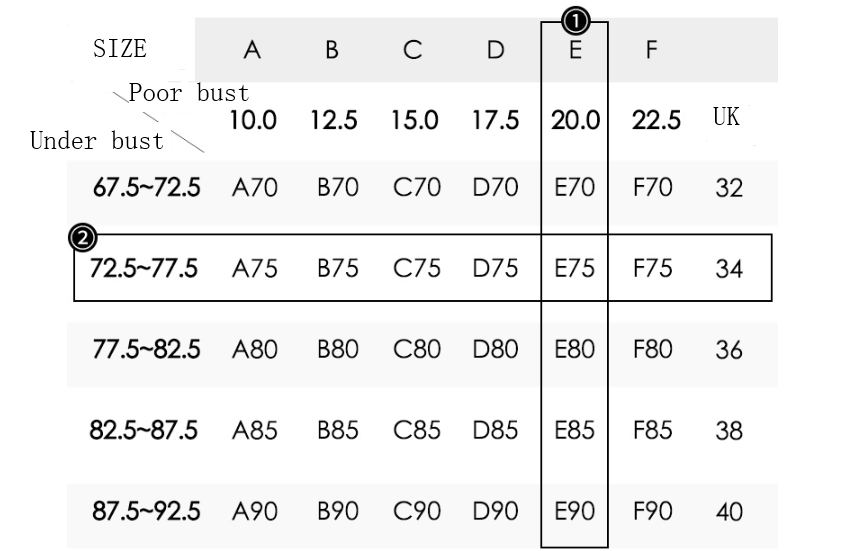
Task: Select the E column header
Action: point(575,50)
